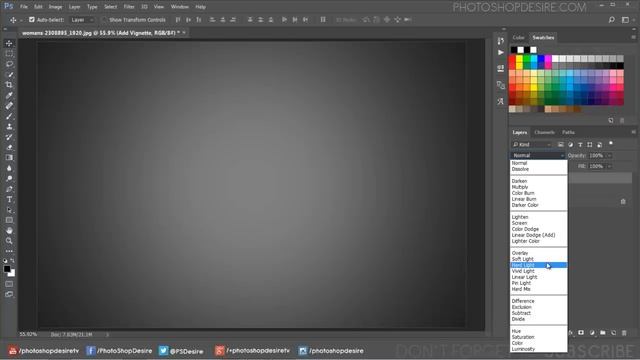
Task: Select the Move tool in the toolbox
Action: coord(9,43)
